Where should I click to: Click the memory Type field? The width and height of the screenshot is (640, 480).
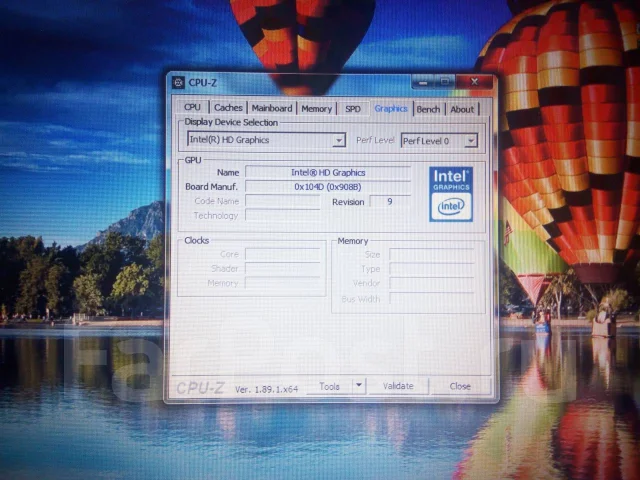[x=432, y=269]
